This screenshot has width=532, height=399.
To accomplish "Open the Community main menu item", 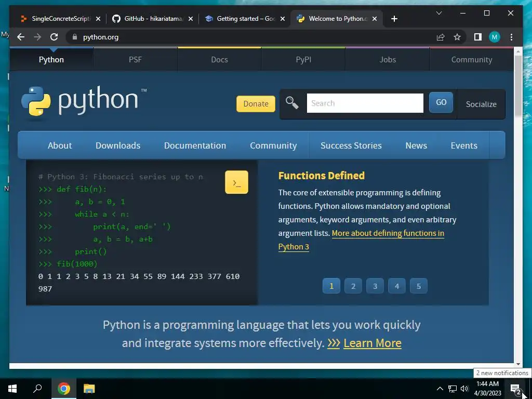I will tap(273, 145).
